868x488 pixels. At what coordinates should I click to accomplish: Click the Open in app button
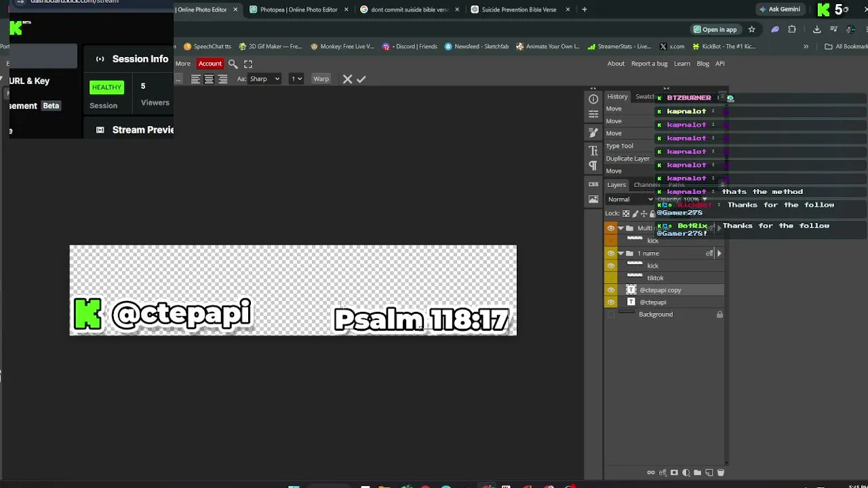click(x=715, y=29)
